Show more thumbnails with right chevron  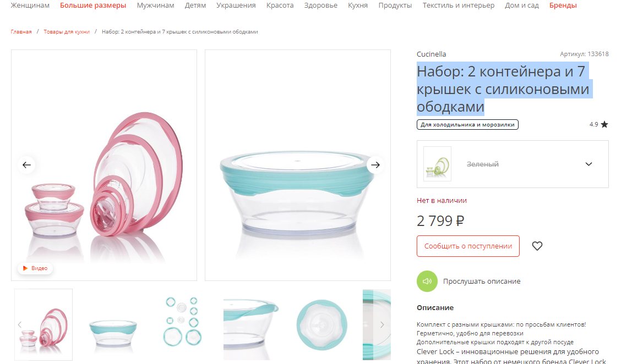tap(382, 325)
